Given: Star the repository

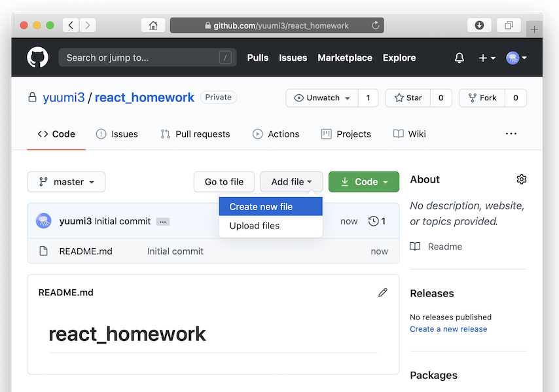Looking at the screenshot, I should coord(408,98).
